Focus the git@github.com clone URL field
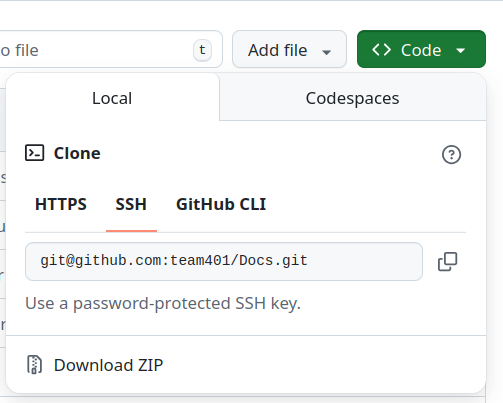The width and height of the screenshot is (503, 403). [x=224, y=262]
